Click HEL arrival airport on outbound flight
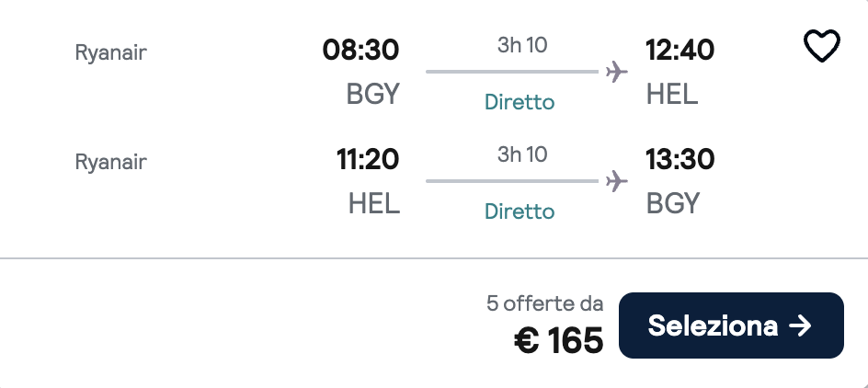 (x=672, y=94)
